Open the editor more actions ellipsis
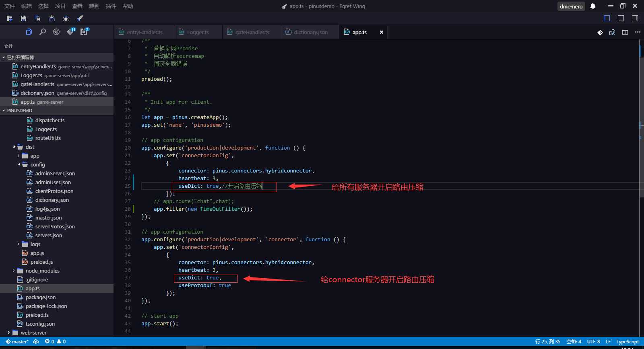Image resolution: width=644 pixels, height=349 pixels. coord(638,32)
